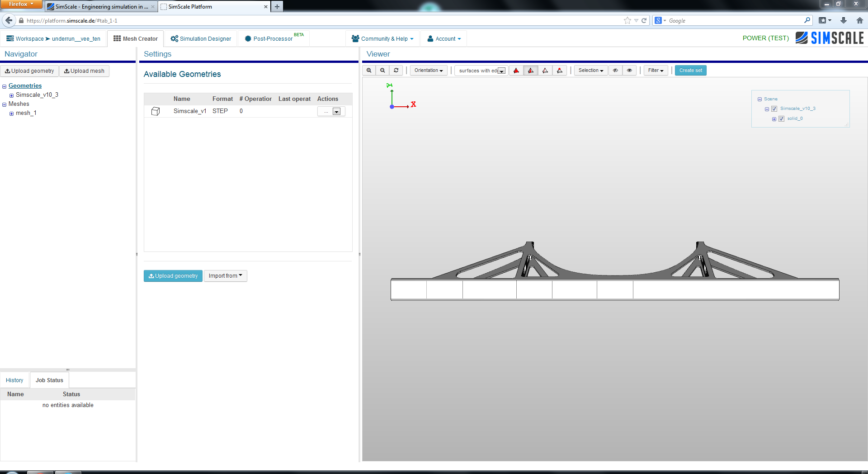This screenshot has width=868, height=474.
Task: Click blue Upload geometry button in Settings
Action: tap(173, 276)
